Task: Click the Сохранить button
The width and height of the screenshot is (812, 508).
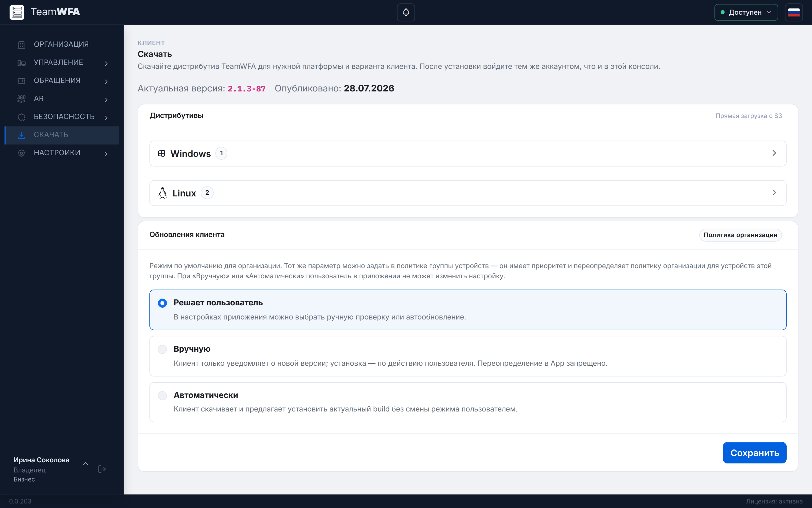Action: pyautogui.click(x=754, y=453)
